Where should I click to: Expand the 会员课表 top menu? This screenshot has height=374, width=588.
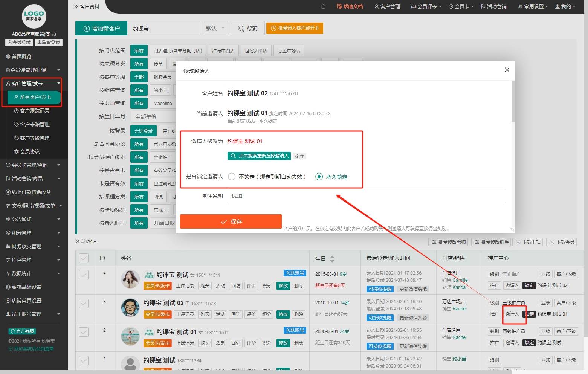(426, 6)
